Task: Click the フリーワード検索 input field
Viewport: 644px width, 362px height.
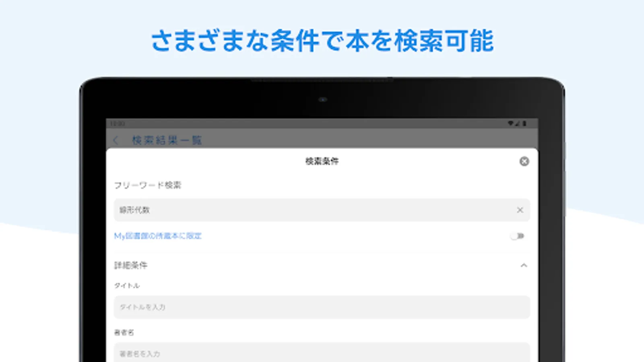Action: (322, 210)
